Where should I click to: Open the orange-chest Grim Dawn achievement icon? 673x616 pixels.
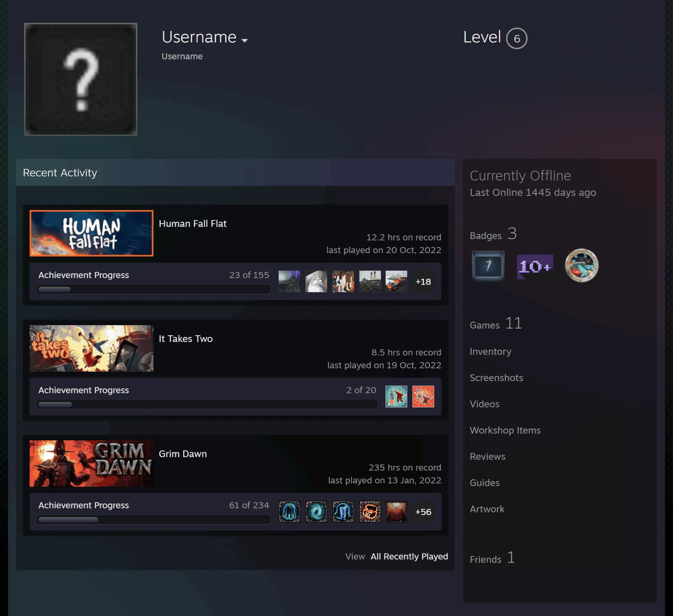pyautogui.click(x=370, y=512)
